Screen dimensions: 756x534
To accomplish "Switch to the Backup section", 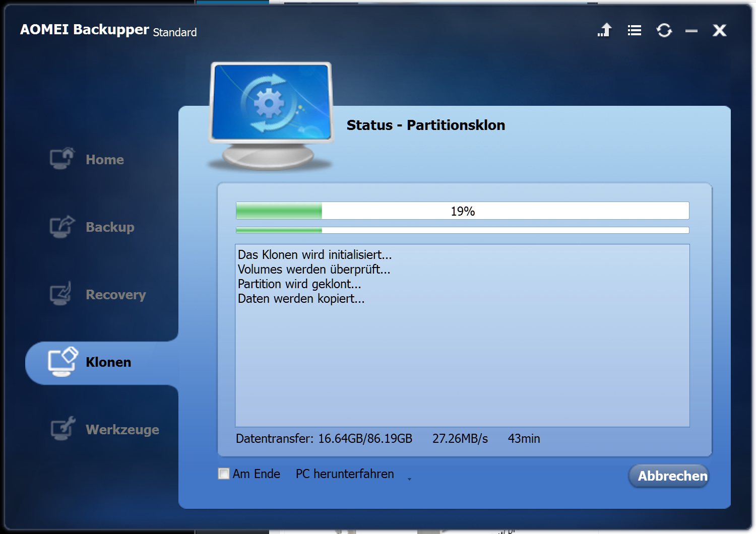I will pos(110,227).
